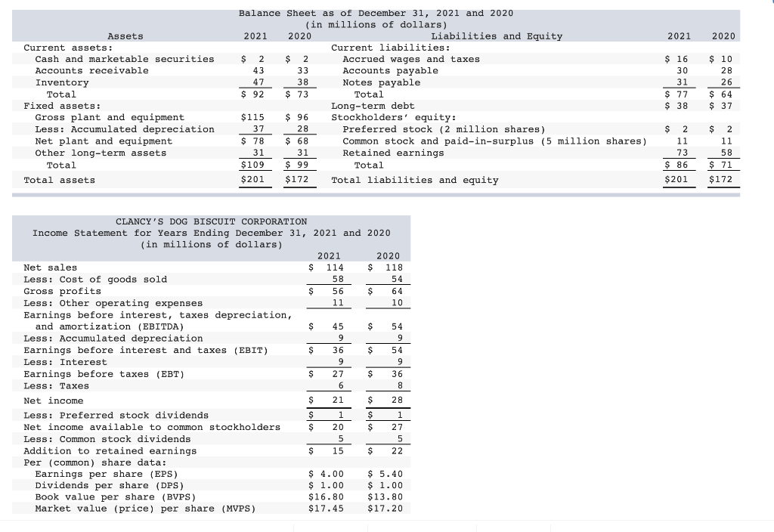Select 'Net plant and equipment' label
This screenshot has width=774, height=532.
pyautogui.click(x=104, y=141)
